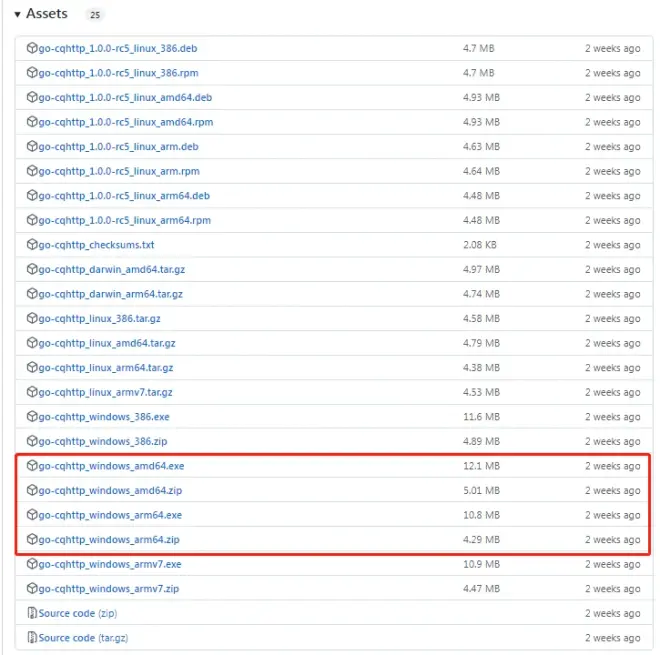The width and height of the screenshot is (660, 655).
Task: Click package icon beside windows_amd64.zip
Action: coord(32,490)
